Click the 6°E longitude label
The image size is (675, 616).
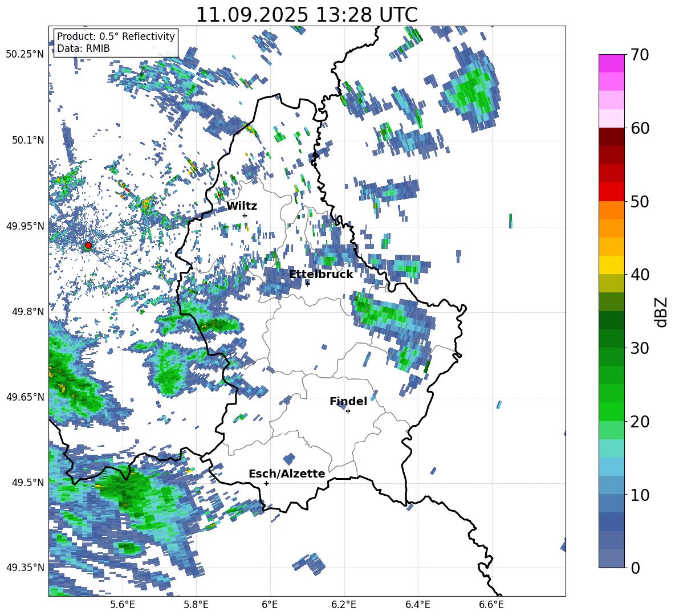270,605
